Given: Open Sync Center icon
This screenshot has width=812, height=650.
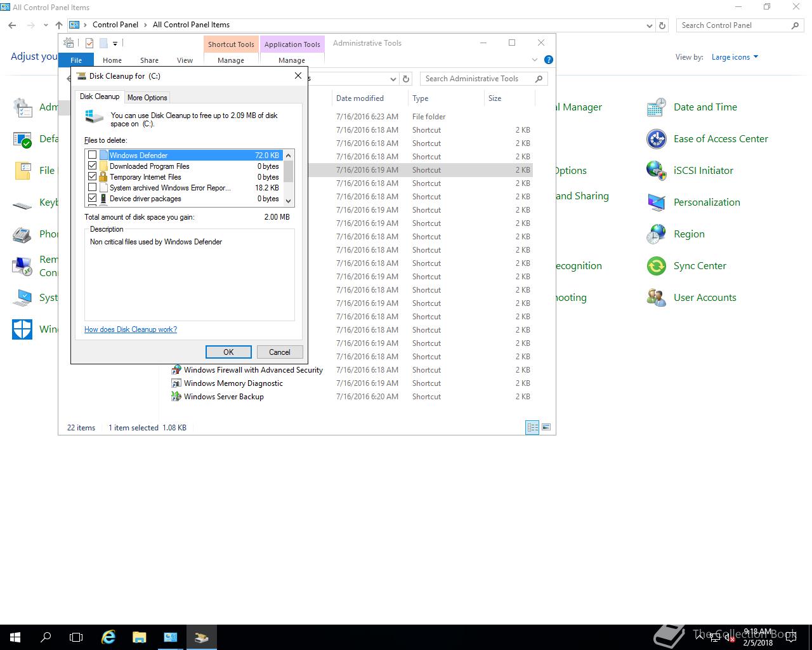Looking at the screenshot, I should click(657, 266).
